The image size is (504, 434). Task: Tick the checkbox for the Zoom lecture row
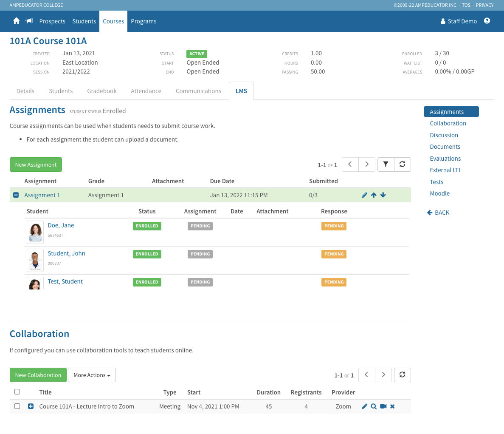click(17, 406)
